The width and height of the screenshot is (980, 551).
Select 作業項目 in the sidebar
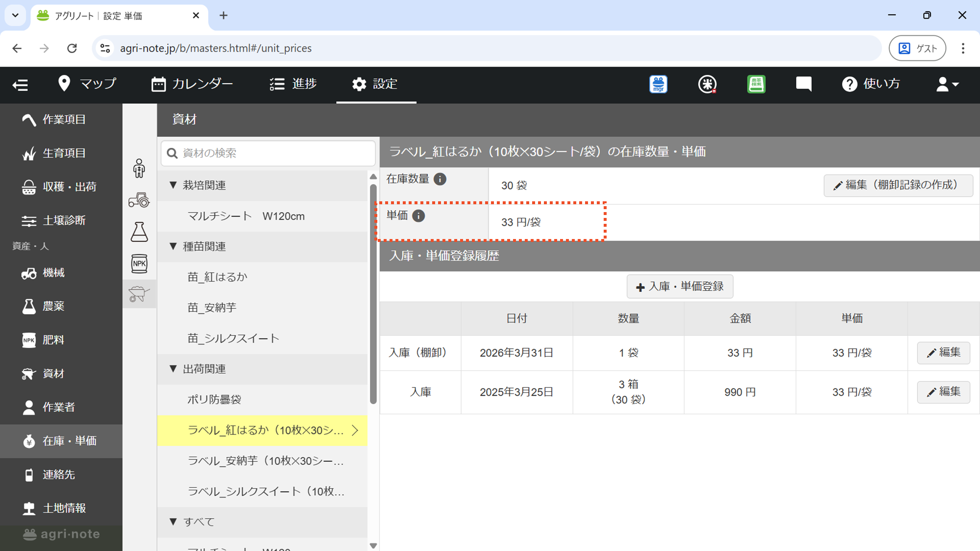(61, 120)
